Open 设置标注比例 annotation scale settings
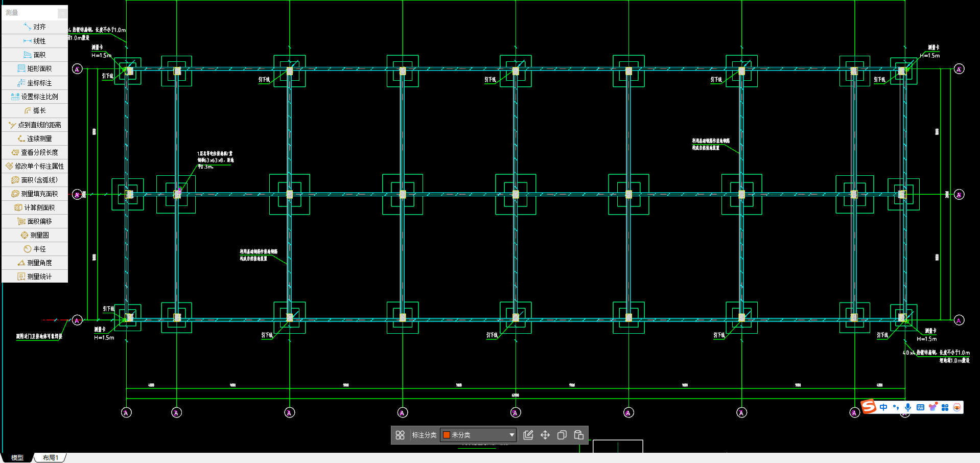Viewport: 980px width, 463px height. [x=35, y=97]
